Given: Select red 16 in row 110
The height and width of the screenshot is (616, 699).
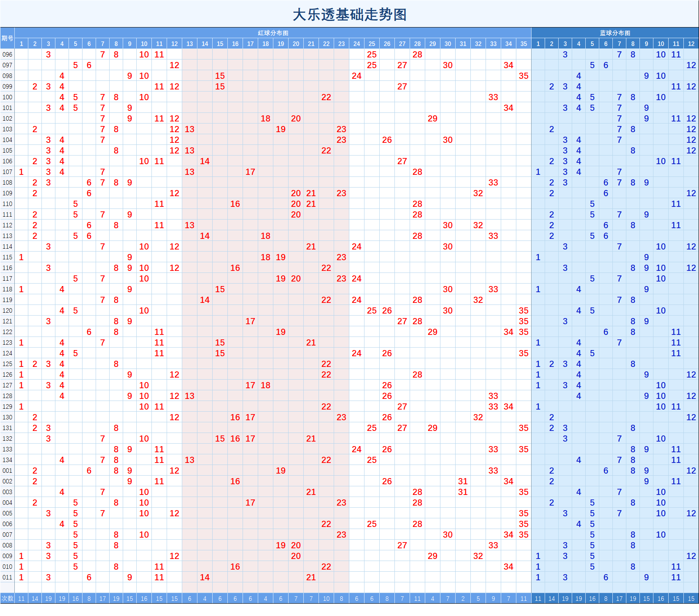Looking at the screenshot, I should click(235, 204).
